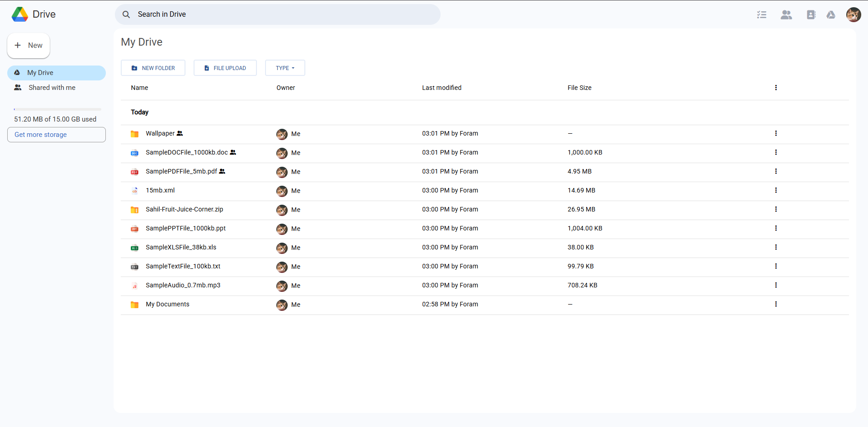The height and width of the screenshot is (427, 868).
Task: Click the Google Drive icon in the header
Action: coord(831,14)
